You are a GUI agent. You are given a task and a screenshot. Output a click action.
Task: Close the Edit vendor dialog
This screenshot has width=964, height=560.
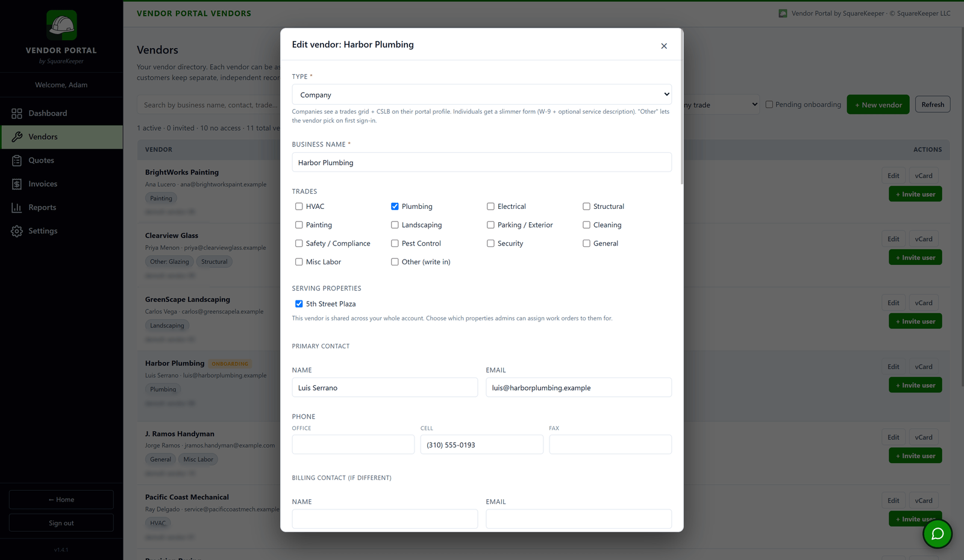pyautogui.click(x=664, y=46)
